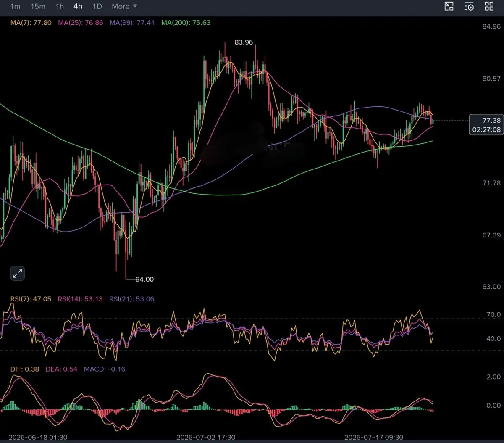Select the 1m timeframe

click(x=15, y=6)
